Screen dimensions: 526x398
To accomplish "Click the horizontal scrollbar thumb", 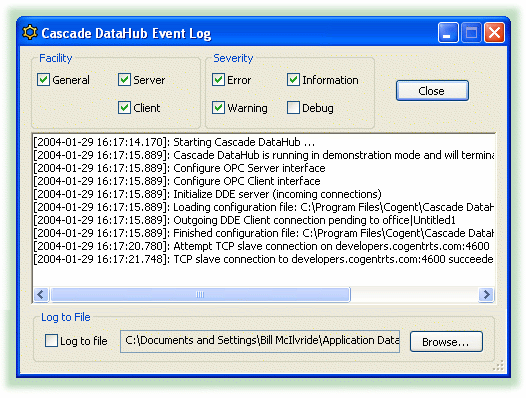I will click(x=200, y=295).
